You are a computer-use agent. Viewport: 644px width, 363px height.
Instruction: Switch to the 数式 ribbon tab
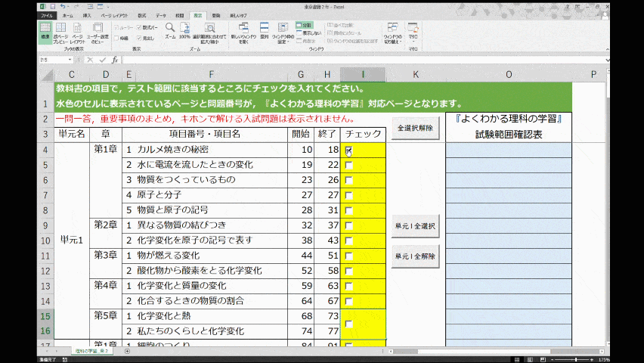pyautogui.click(x=142, y=15)
